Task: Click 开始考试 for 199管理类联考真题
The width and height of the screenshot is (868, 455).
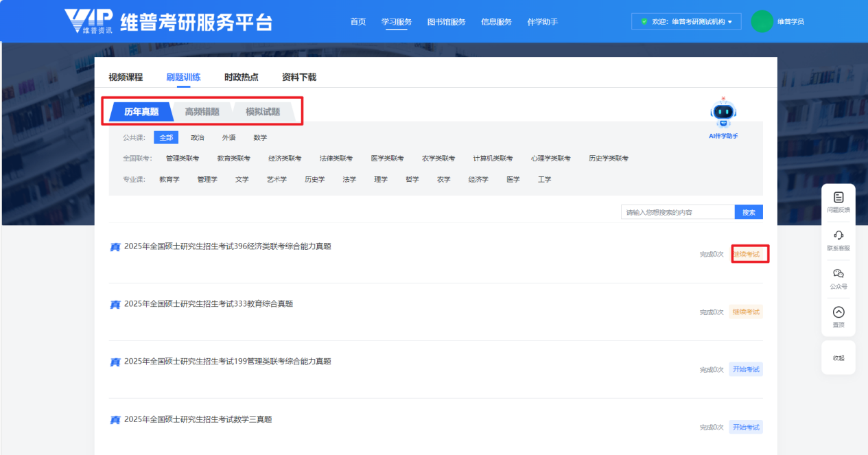Action: (746, 370)
